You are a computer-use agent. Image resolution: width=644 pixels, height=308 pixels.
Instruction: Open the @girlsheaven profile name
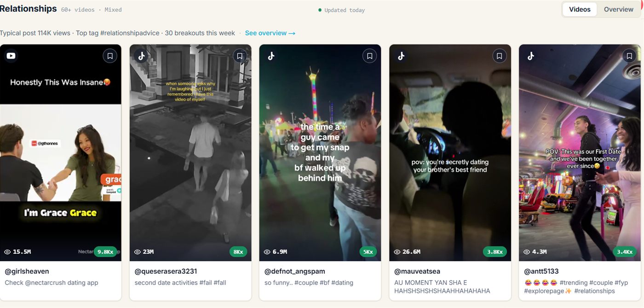[x=27, y=271]
